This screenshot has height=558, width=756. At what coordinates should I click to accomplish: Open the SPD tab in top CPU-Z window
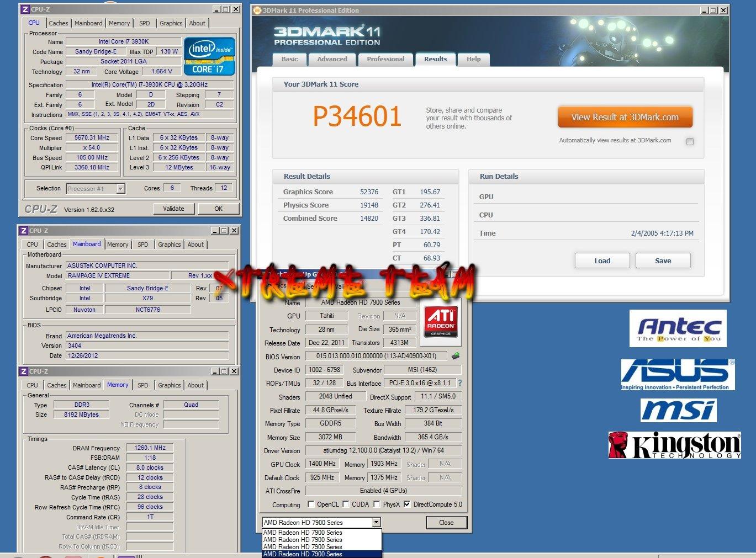[144, 23]
